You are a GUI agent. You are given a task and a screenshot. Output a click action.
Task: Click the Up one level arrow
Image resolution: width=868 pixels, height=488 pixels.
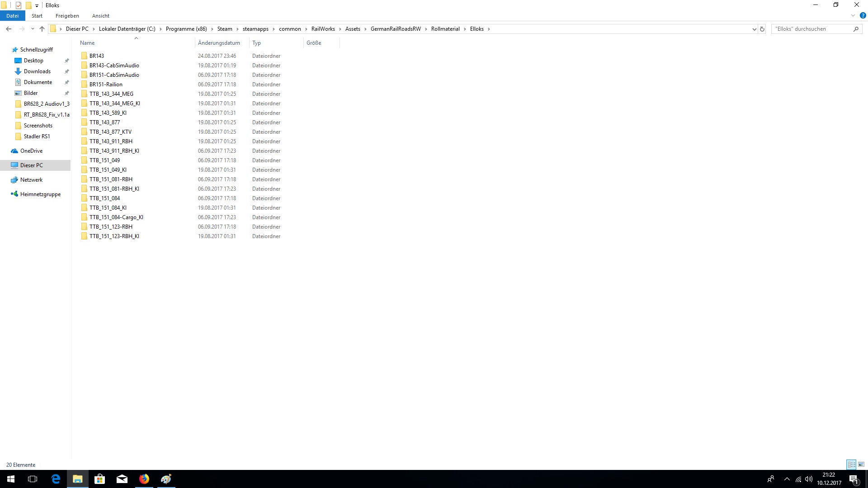tap(42, 29)
